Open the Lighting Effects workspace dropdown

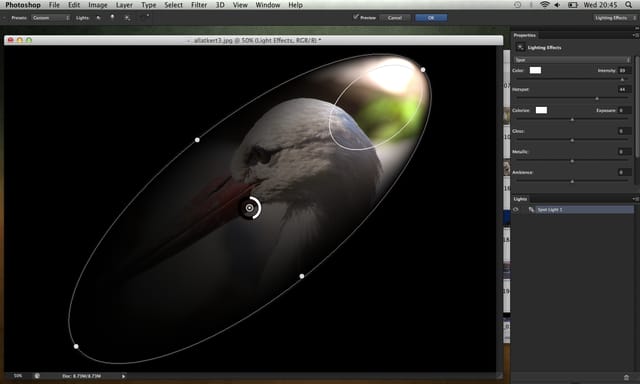(615, 18)
